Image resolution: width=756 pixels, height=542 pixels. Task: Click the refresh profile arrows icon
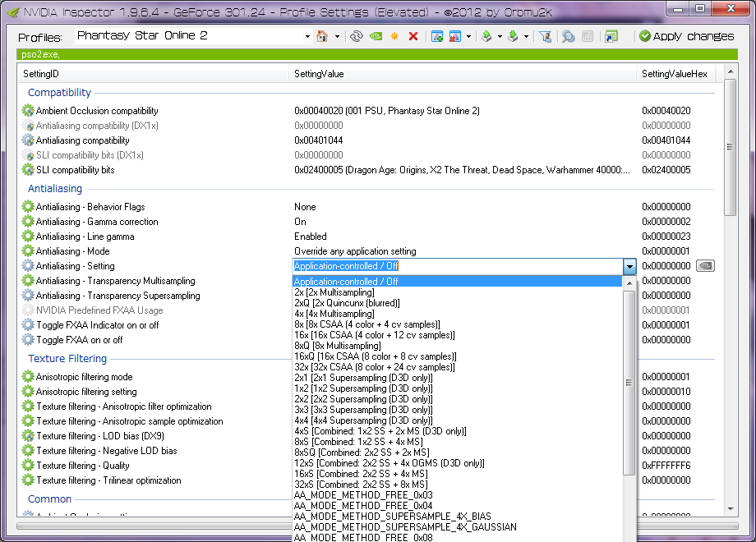click(357, 36)
